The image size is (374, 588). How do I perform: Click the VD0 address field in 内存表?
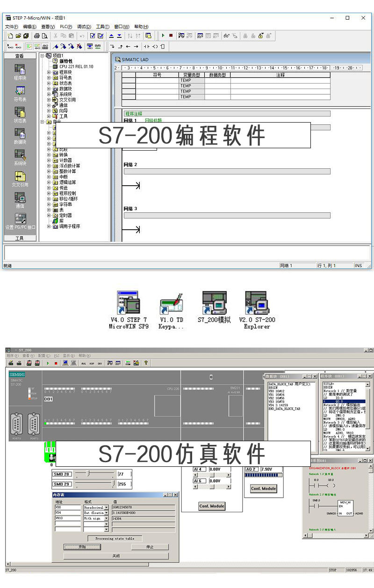click(x=68, y=507)
